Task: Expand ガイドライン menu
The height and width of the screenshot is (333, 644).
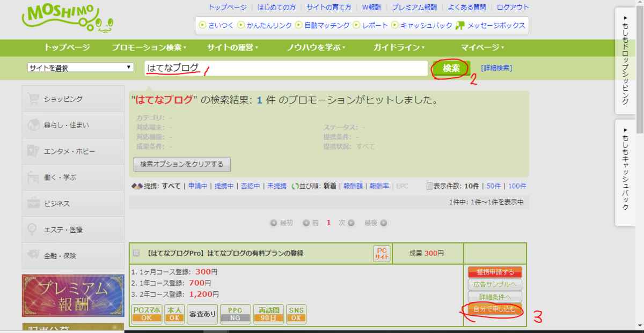Action: [x=399, y=47]
